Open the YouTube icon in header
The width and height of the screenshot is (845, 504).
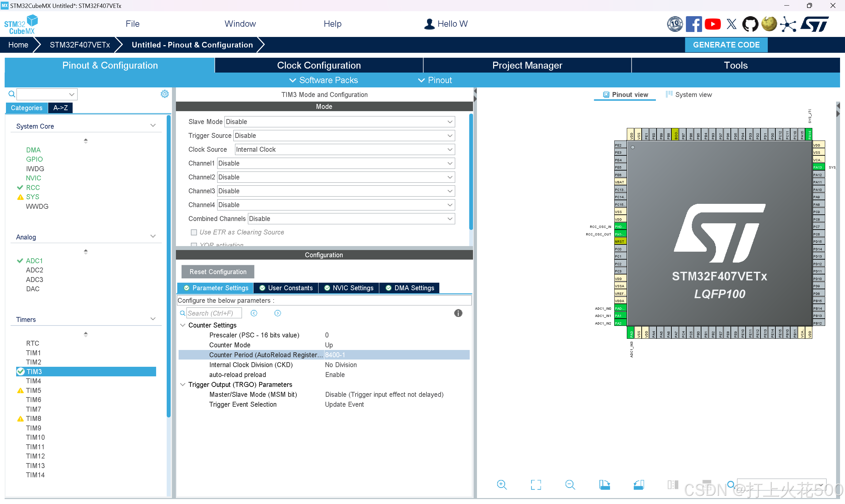click(713, 24)
